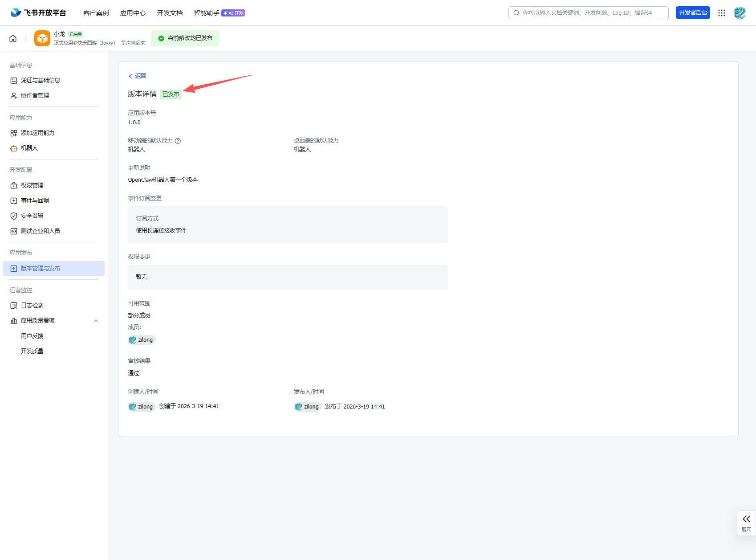Open 开发文档 in top navigation

click(170, 13)
